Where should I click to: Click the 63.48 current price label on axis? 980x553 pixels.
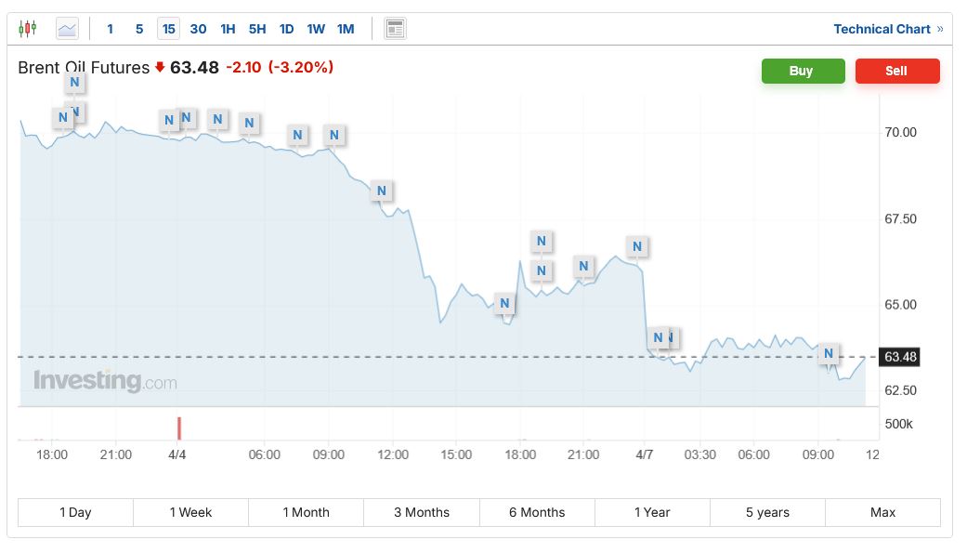pyautogui.click(x=900, y=357)
